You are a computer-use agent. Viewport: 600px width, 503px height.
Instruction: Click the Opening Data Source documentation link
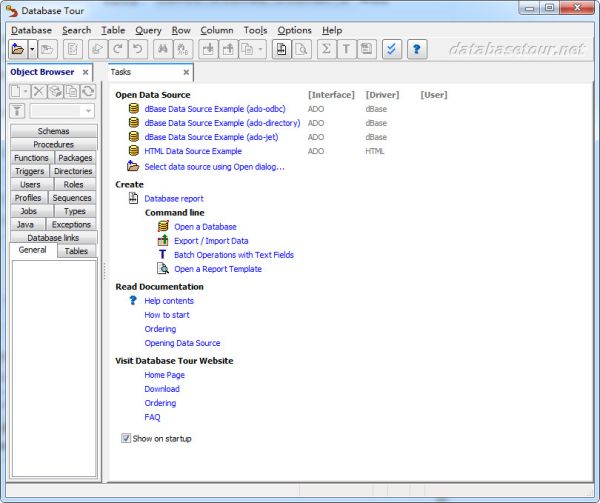click(x=182, y=343)
